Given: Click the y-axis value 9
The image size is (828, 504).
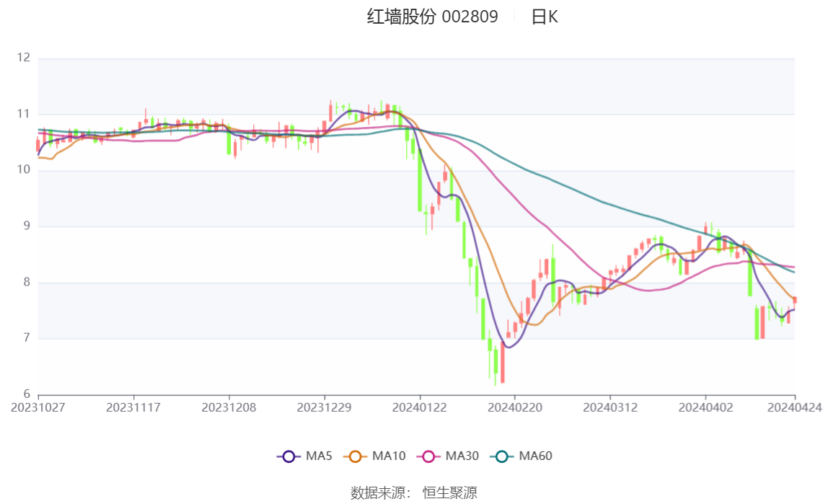Looking at the screenshot, I should point(27,226).
